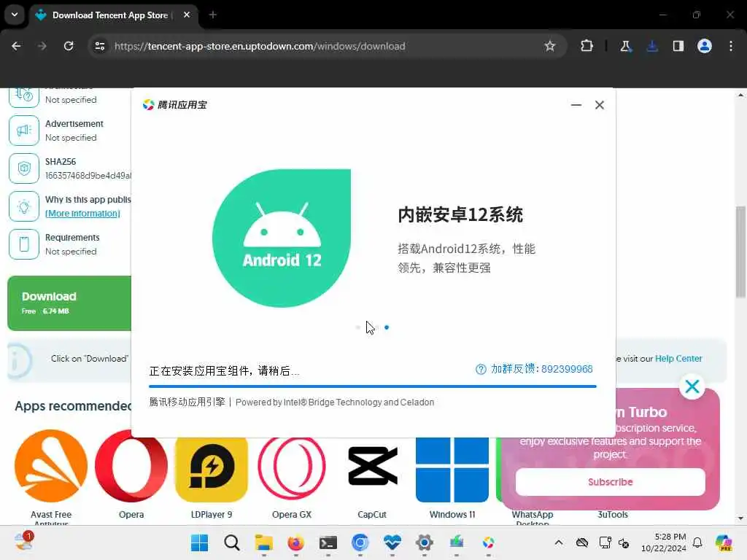
Task: Open a new browser tab
Action: point(212,15)
